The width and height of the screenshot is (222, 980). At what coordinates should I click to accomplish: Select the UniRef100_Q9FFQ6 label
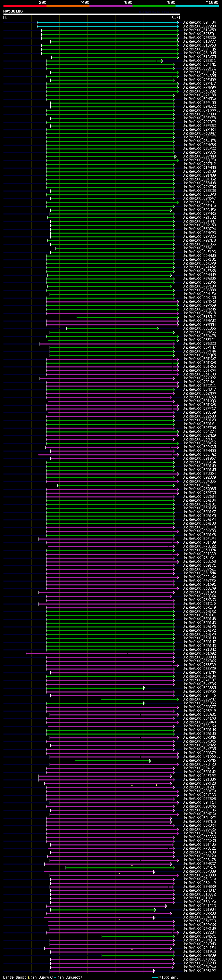(199, 72)
